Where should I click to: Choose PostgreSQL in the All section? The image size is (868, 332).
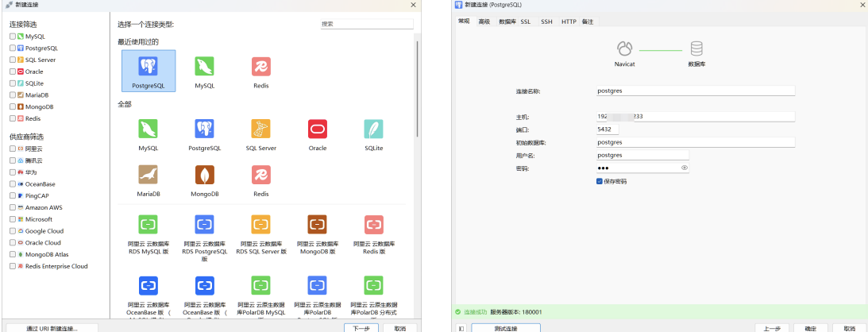coord(204,133)
